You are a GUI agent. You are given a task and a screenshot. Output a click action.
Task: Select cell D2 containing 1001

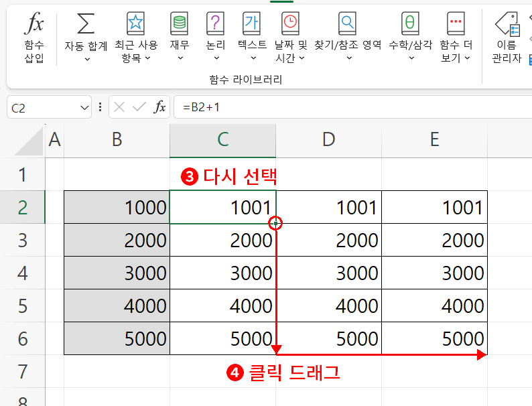(328, 207)
